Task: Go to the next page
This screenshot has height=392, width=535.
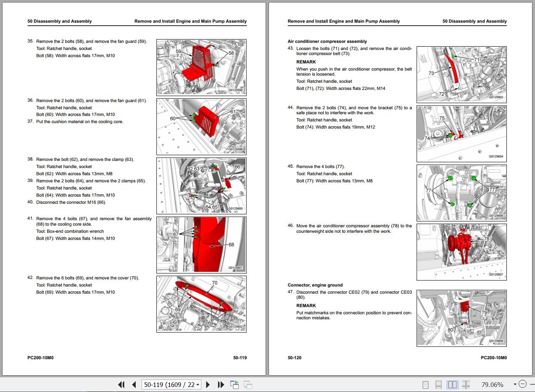Action: [208, 384]
